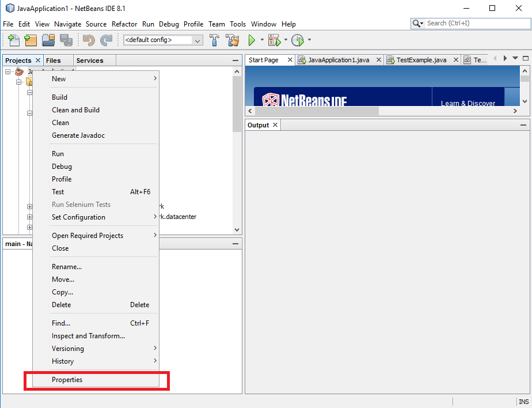Show the opened documents list dropdown
The width and height of the screenshot is (532, 408).
tap(515, 58)
